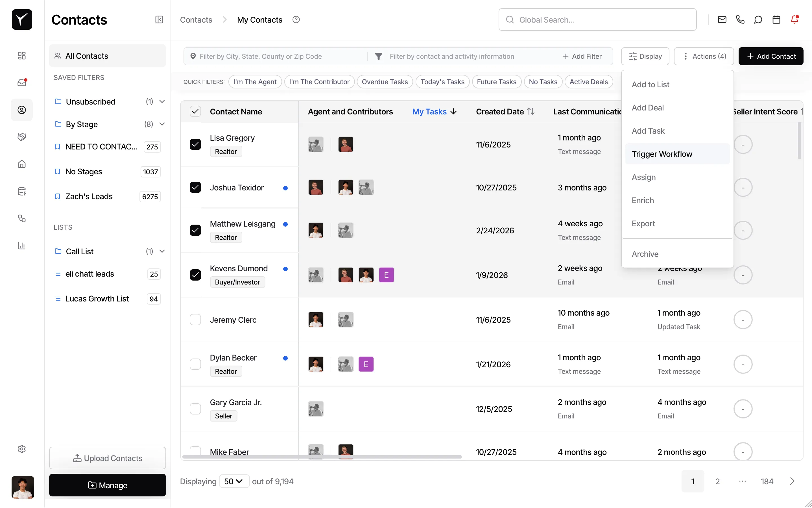Viewport: 812px width, 508px height.
Task: Collapse the Contacts sidebar panel icon
Action: [159, 19]
